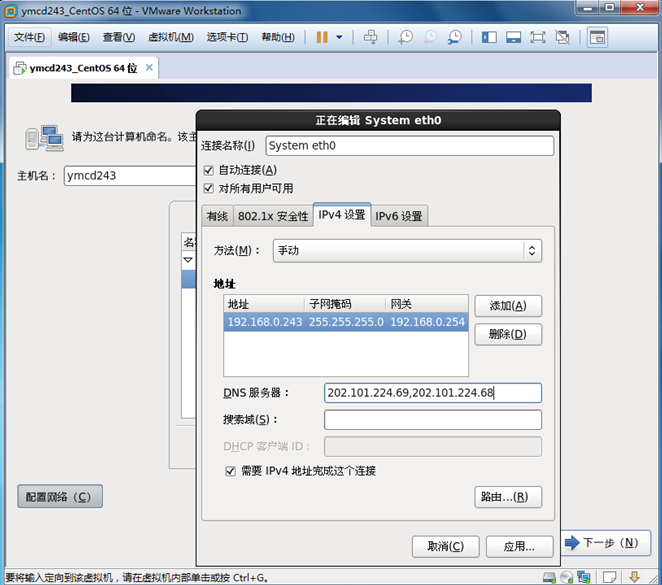Viewport: 662px width, 585px height.
Task: Open the 虚拟机(M) menu
Action: [x=171, y=37]
